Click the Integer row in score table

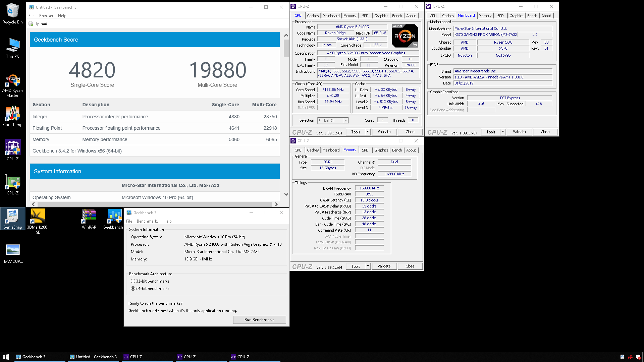click(155, 117)
